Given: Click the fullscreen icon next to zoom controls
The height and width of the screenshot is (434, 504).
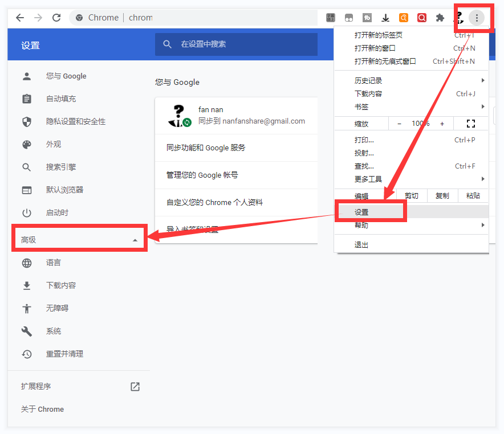Looking at the screenshot, I should pos(471,123).
